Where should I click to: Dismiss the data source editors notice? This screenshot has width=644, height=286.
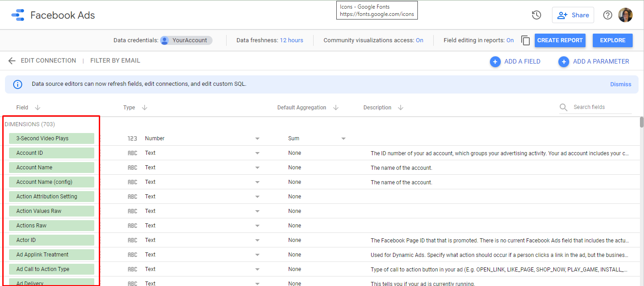620,84
